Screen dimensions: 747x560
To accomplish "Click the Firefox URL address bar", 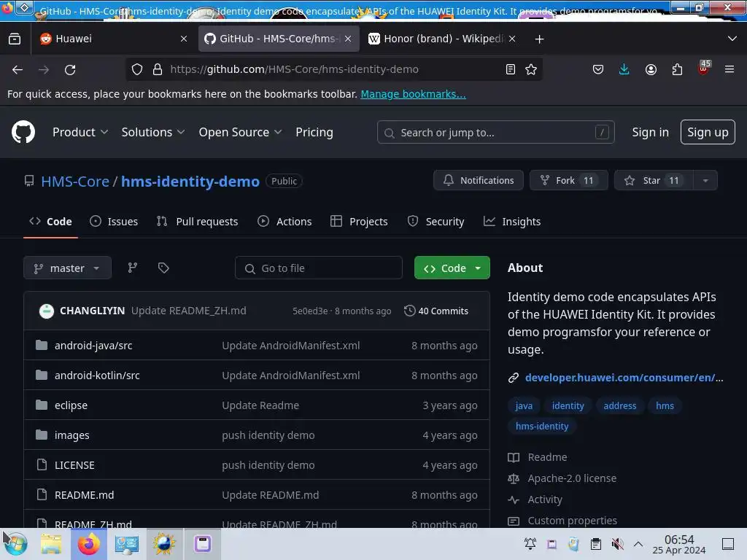I will (333, 69).
